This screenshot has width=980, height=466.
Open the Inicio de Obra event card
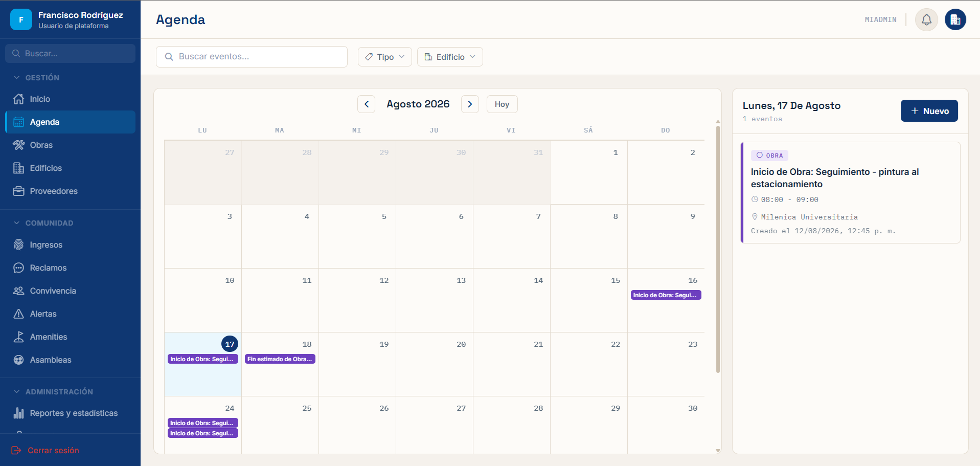851,192
